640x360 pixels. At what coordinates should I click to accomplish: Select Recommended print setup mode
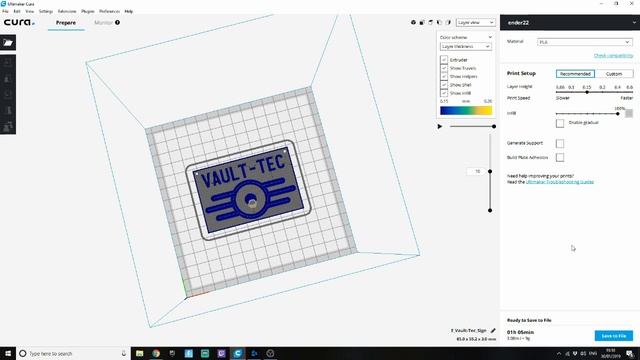point(575,74)
